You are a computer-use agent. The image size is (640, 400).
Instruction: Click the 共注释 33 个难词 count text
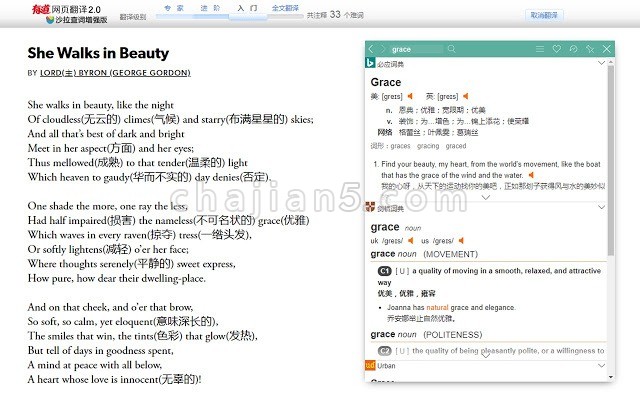[x=335, y=15]
